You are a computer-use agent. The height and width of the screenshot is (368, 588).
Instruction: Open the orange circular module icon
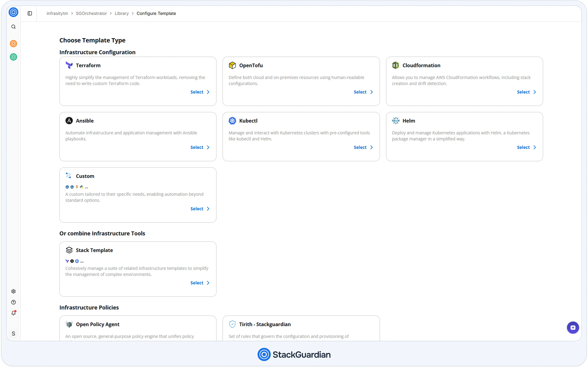coord(13,44)
